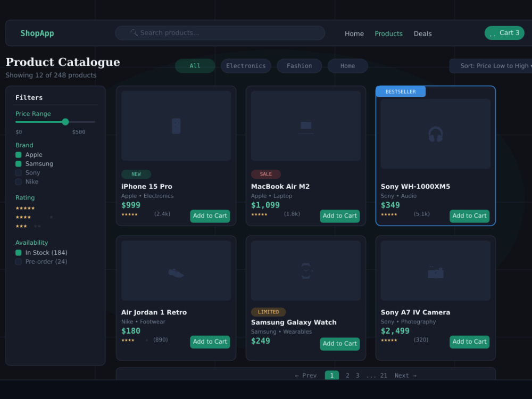Click the NEW badge on iPhone 15 Pro
The width and height of the screenshot is (532, 399).
click(136, 174)
